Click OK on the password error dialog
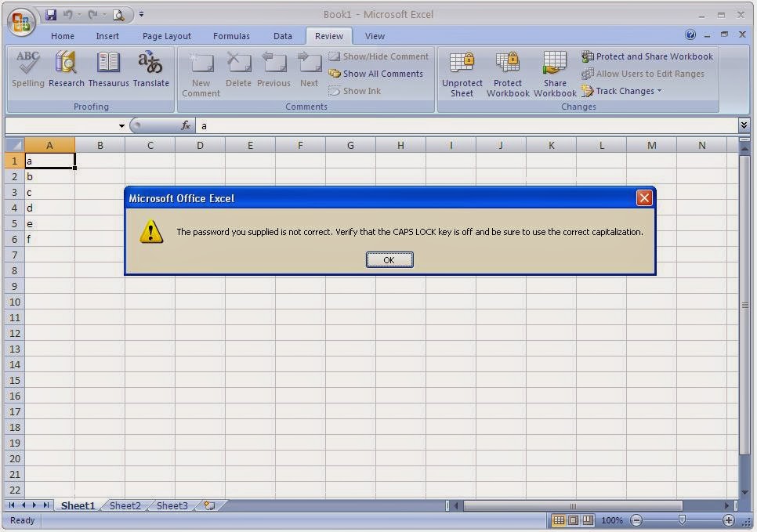Image resolution: width=757 pixels, height=532 pixels. pos(389,259)
